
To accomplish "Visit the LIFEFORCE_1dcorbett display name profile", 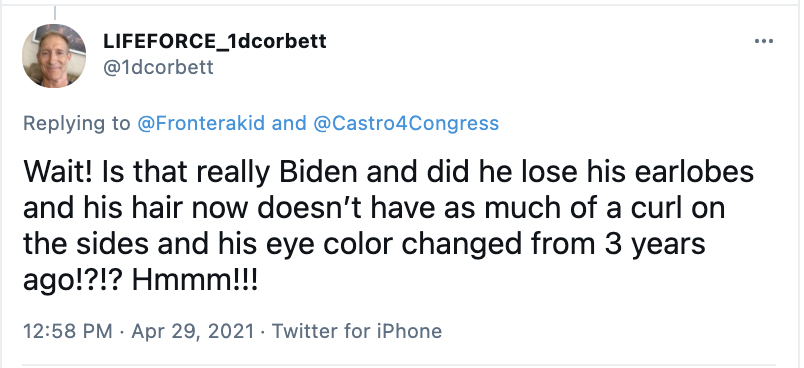I will click(215, 42).
